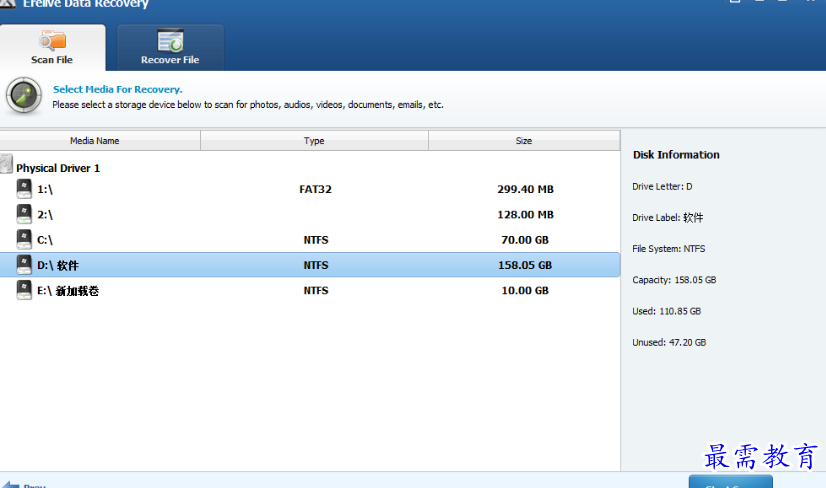Click the drive icon for 1:\

24,189
